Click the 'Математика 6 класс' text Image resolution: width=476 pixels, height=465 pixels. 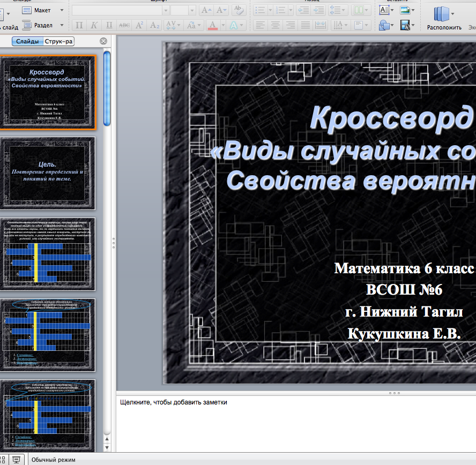point(404,268)
